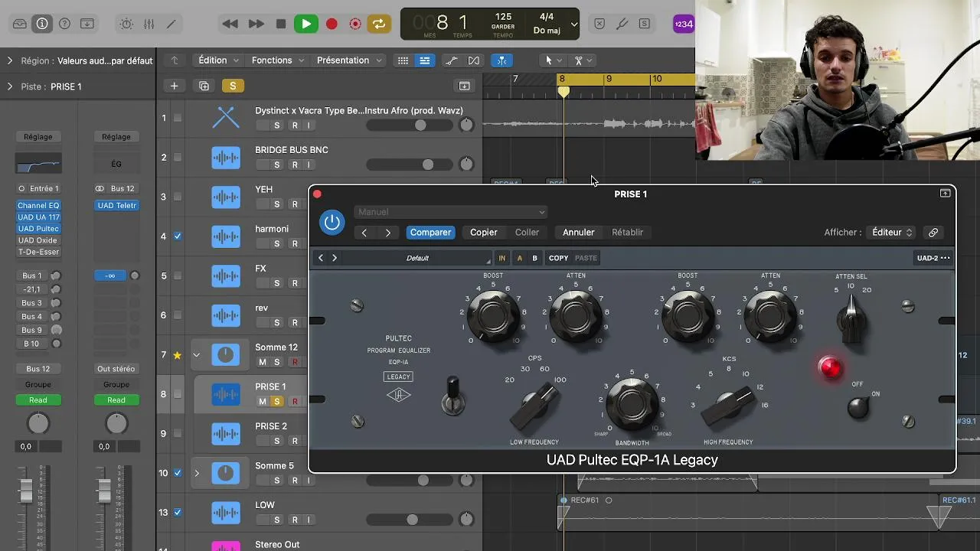This screenshot has height=551, width=980.
Task: Toggle the harmoni track checkbox
Action: 178,236
